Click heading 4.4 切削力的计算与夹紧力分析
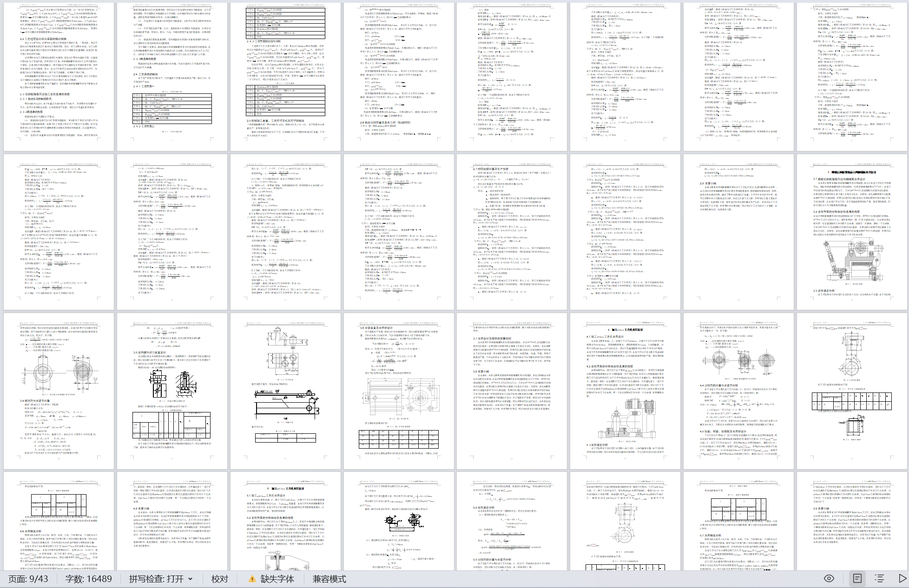Viewport: 909px width, 588px height. tap(719, 385)
